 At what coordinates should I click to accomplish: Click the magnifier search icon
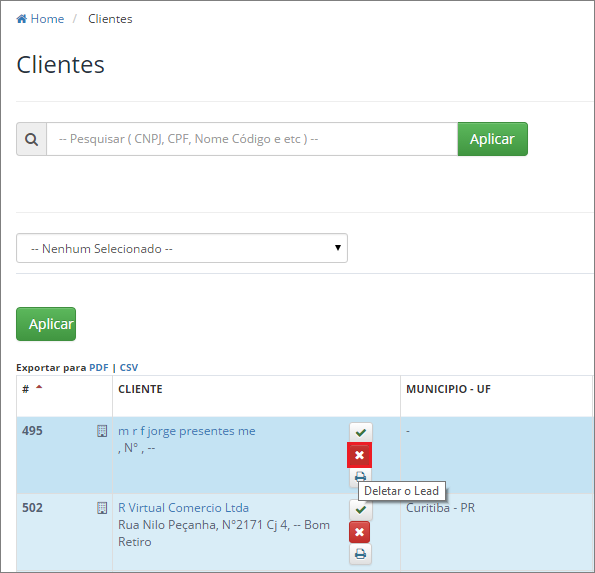pos(31,139)
